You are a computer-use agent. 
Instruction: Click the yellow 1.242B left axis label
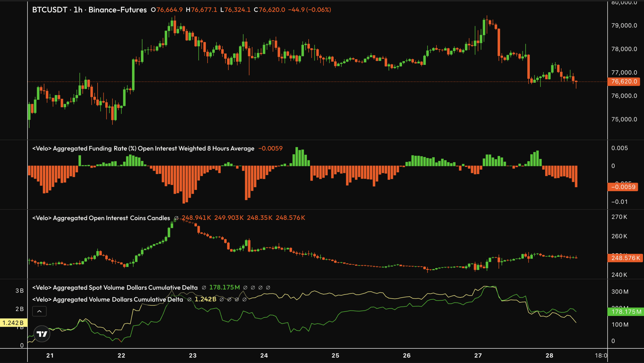(13, 323)
